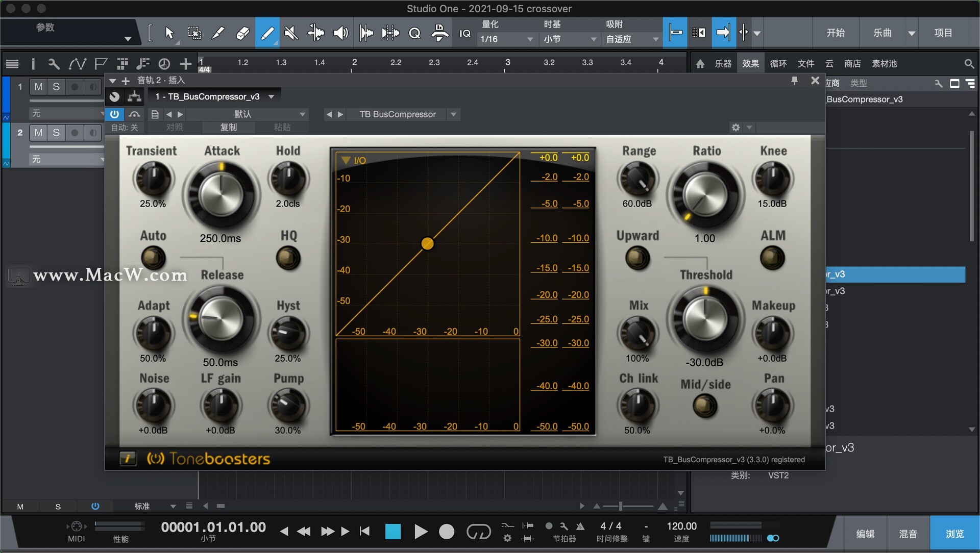
Task: Select the Listen speaker tool
Action: pyautogui.click(x=340, y=33)
